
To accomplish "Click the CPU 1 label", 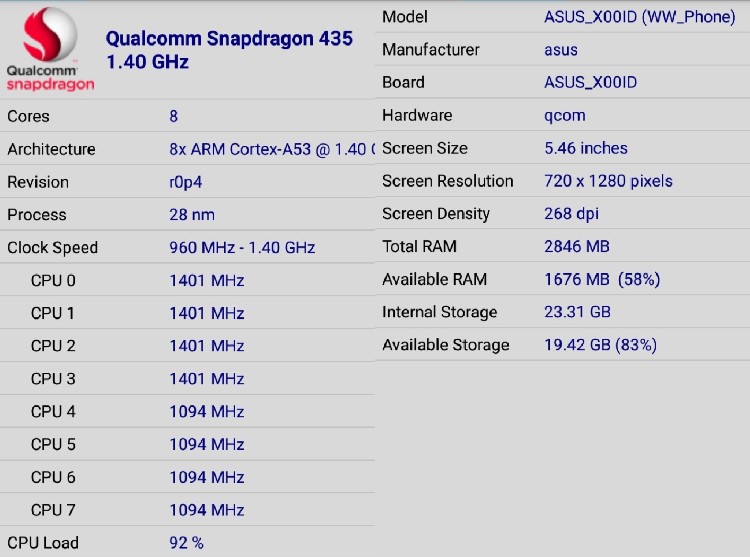I will [53, 313].
